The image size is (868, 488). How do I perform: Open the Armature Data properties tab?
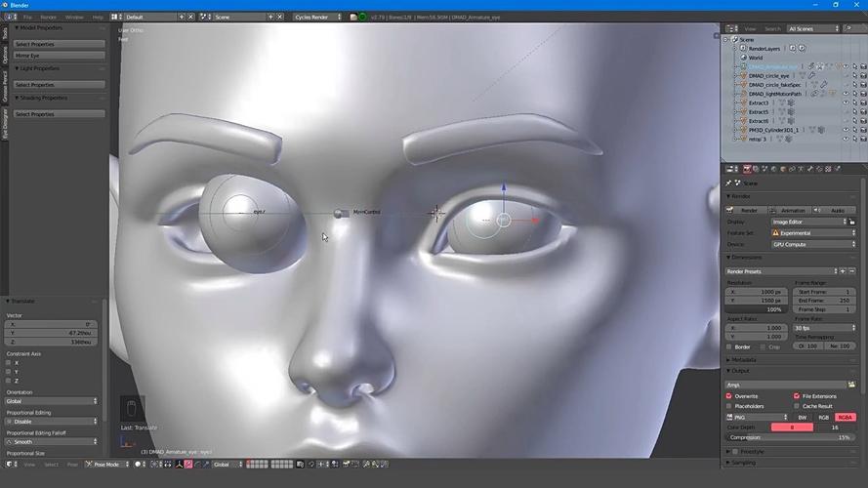click(x=801, y=169)
